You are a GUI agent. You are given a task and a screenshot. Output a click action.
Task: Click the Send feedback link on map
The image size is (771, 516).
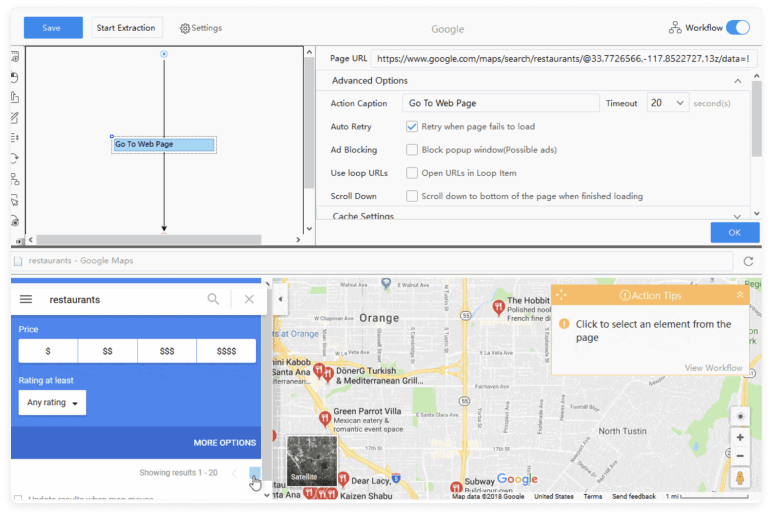633,496
